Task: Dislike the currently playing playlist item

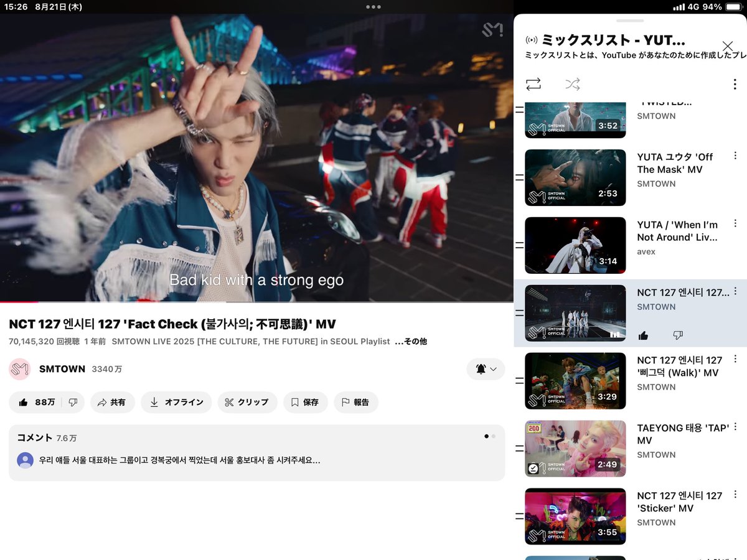Action: (678, 335)
